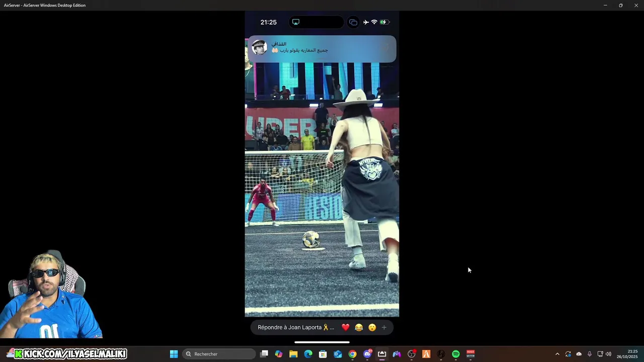The height and width of the screenshot is (362, 644).
Task: Click the microphone tray icon
Action: 590,354
